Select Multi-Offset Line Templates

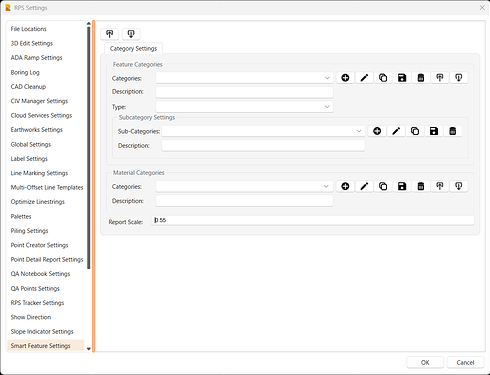tap(47, 187)
